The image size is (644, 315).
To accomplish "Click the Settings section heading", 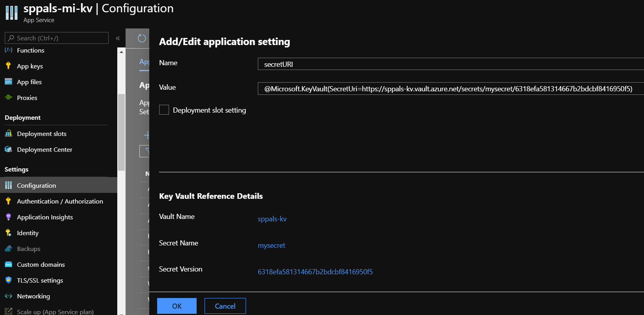I will click(16, 169).
